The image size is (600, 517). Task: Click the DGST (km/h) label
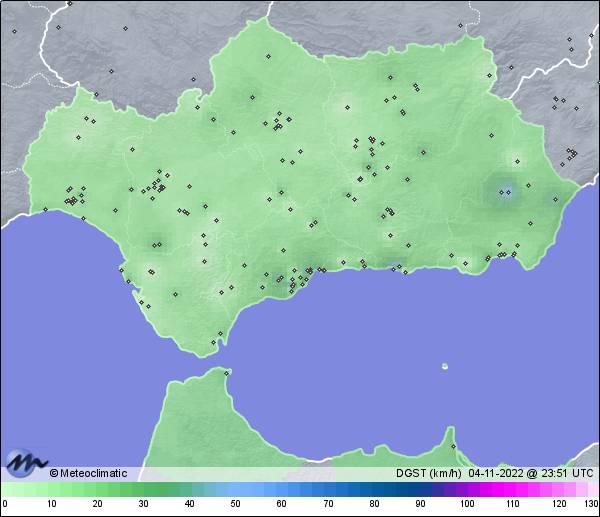coord(429,473)
